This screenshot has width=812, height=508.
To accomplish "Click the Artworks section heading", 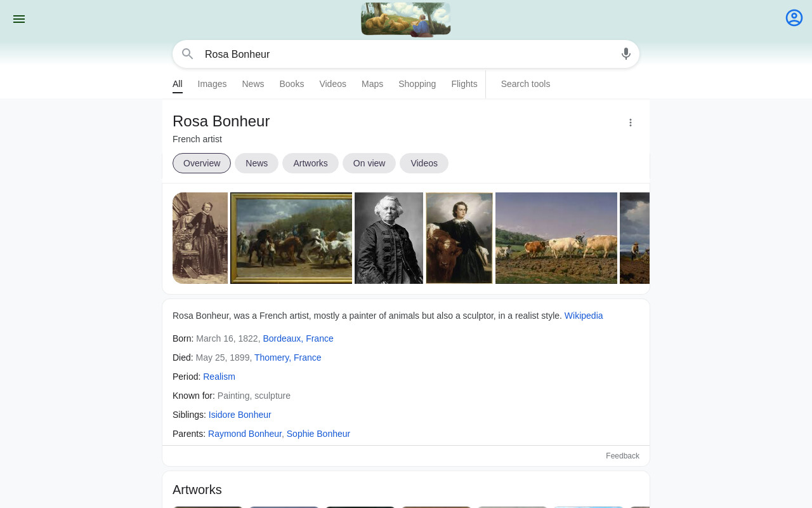I will tap(197, 490).
